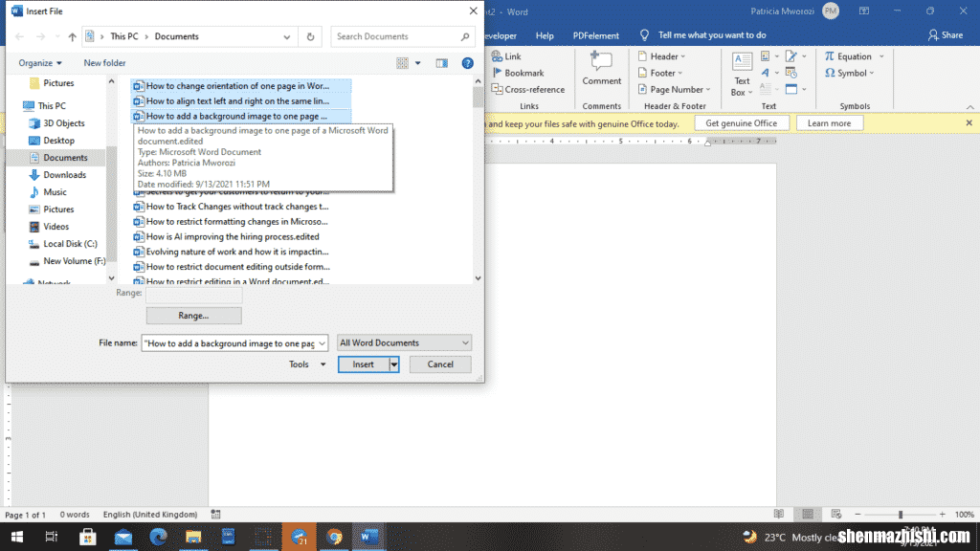This screenshot has height=551, width=980.
Task: Click the Word zoom slider handle
Action: [901, 514]
